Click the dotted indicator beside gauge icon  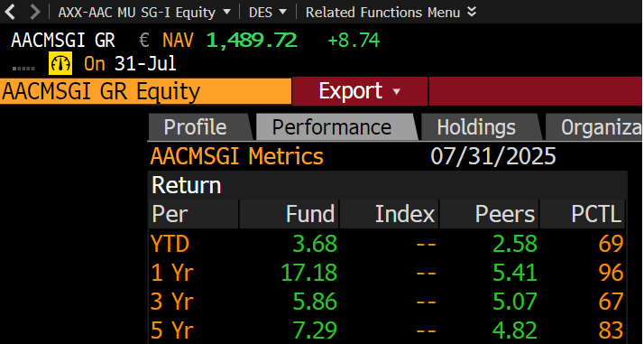coord(23,69)
